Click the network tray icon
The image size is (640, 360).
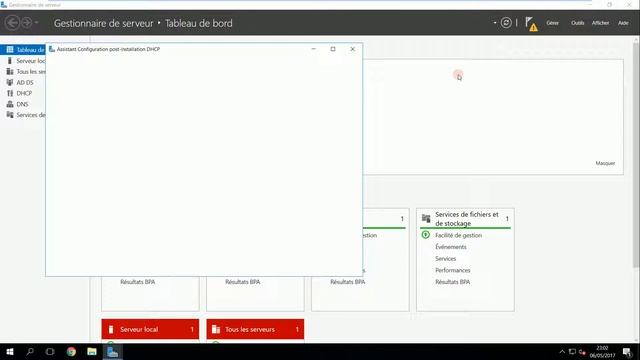[572, 352]
